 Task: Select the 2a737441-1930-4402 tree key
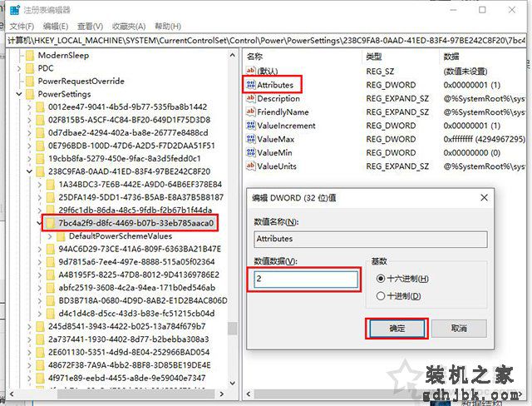[x=129, y=339]
